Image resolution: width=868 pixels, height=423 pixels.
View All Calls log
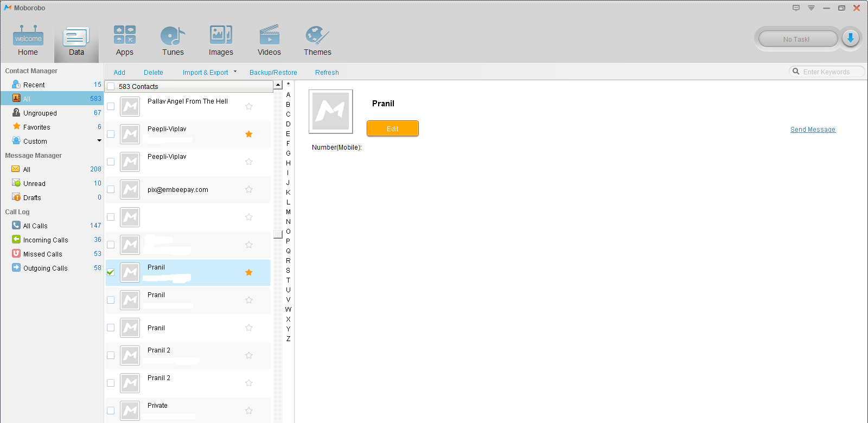coord(52,226)
